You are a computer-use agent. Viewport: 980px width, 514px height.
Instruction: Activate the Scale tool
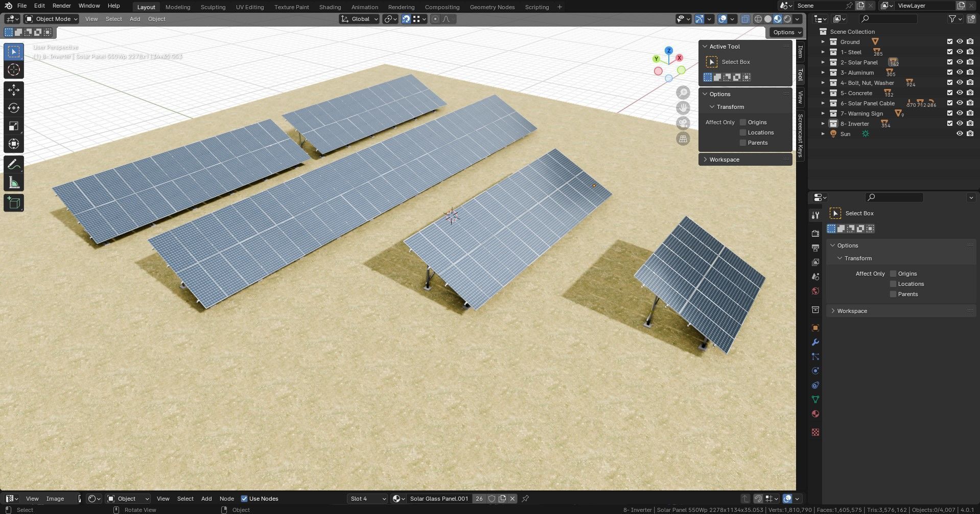(x=14, y=126)
